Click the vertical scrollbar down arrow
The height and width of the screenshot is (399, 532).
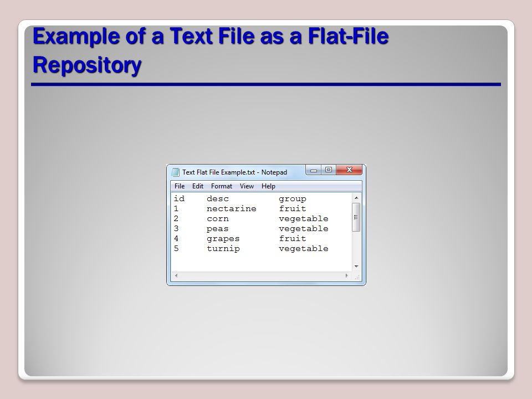(x=356, y=267)
